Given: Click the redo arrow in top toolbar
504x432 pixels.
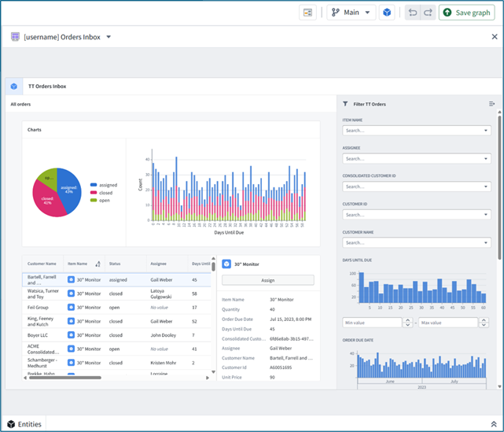Looking at the screenshot, I should (429, 13).
